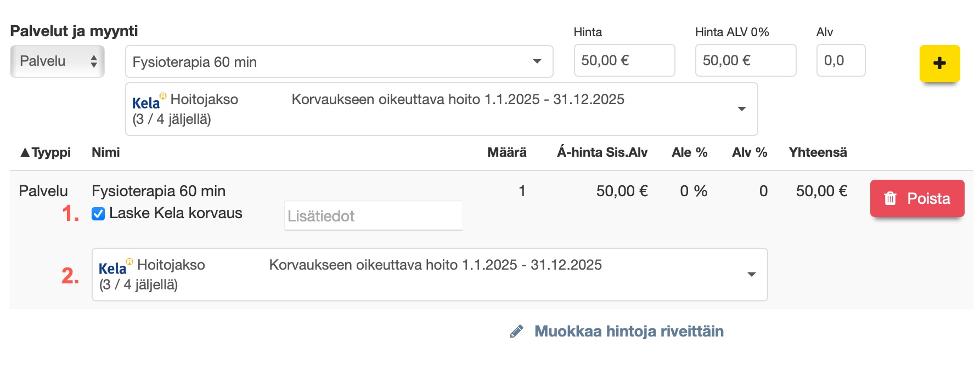
Task: Open the lower Hoitojakso dropdown arrow
Action: (x=751, y=275)
